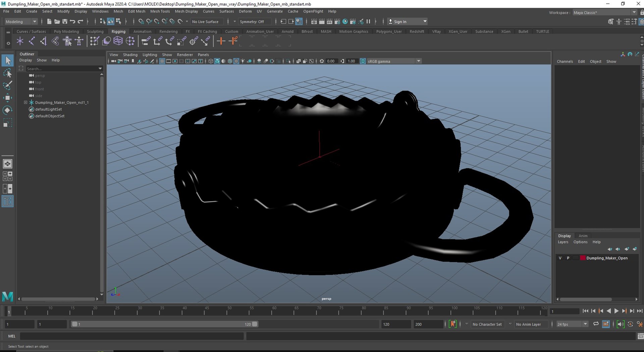
Task: Click No Character Set button
Action: 487,324
